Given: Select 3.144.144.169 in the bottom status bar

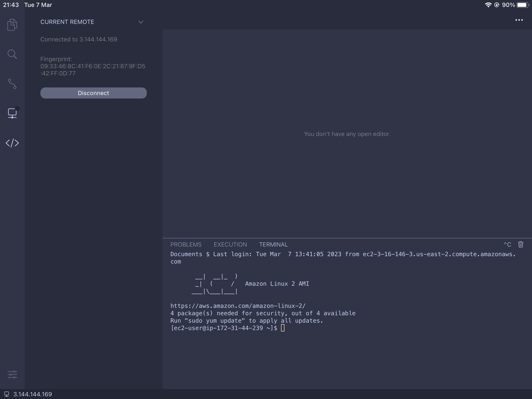Looking at the screenshot, I should point(33,394).
